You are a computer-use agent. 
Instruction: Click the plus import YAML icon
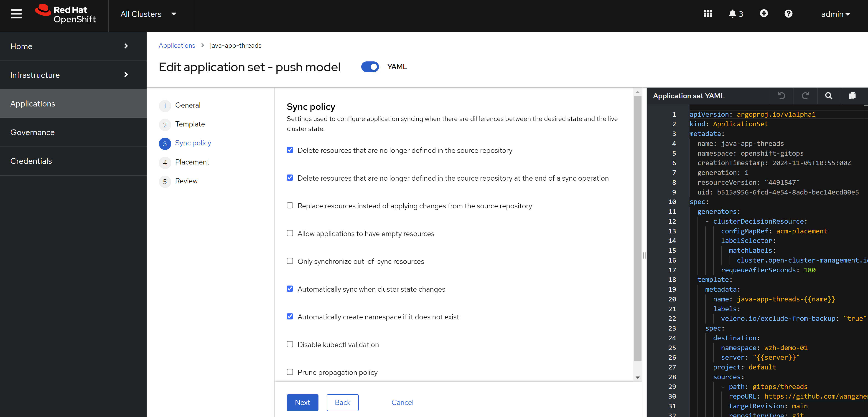point(764,13)
